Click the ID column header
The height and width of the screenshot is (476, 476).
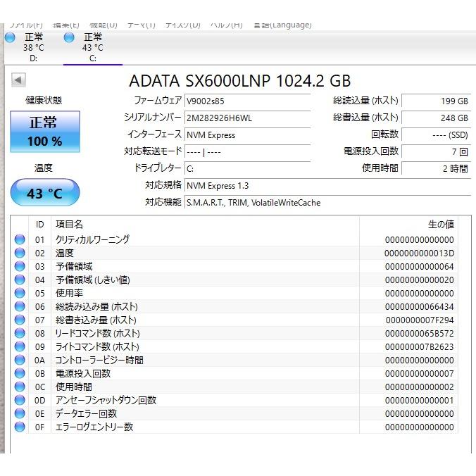tap(39, 225)
